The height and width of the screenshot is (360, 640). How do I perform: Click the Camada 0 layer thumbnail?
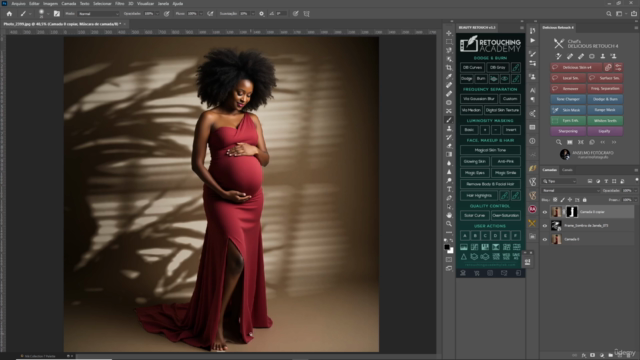(x=556, y=240)
